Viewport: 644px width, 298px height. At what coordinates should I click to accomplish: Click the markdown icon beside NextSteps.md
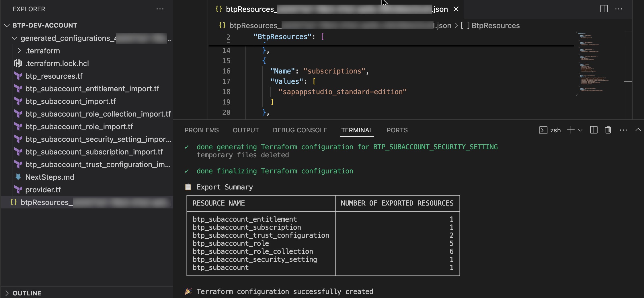click(x=18, y=177)
